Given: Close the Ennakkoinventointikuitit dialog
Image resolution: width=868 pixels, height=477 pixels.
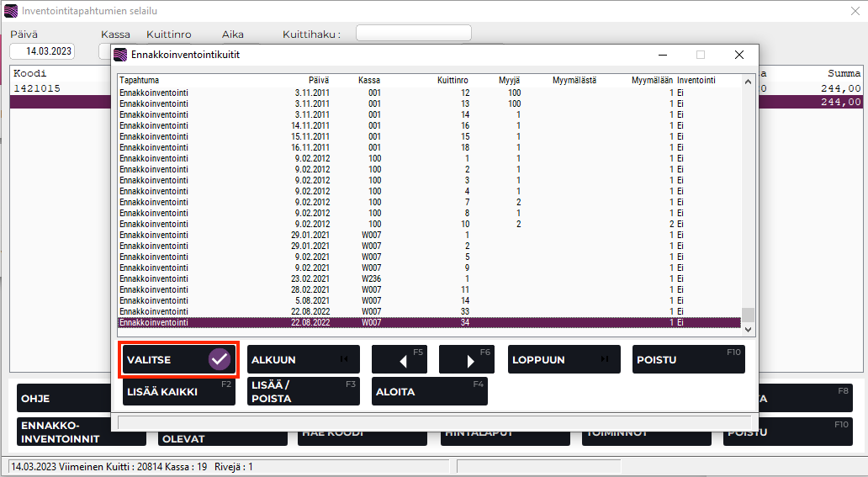Looking at the screenshot, I should (738, 55).
